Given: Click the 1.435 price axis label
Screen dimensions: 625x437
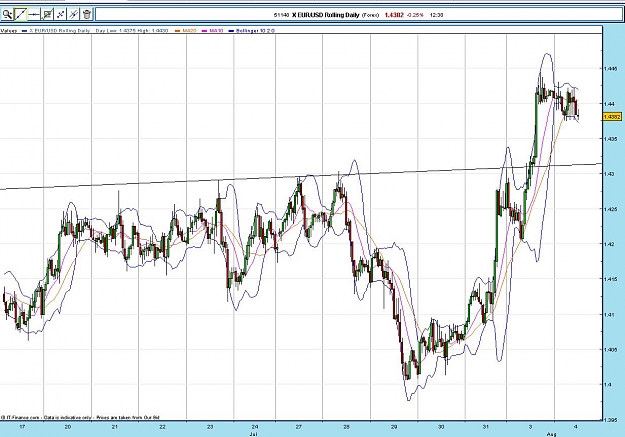Looking at the screenshot, I should point(610,139).
